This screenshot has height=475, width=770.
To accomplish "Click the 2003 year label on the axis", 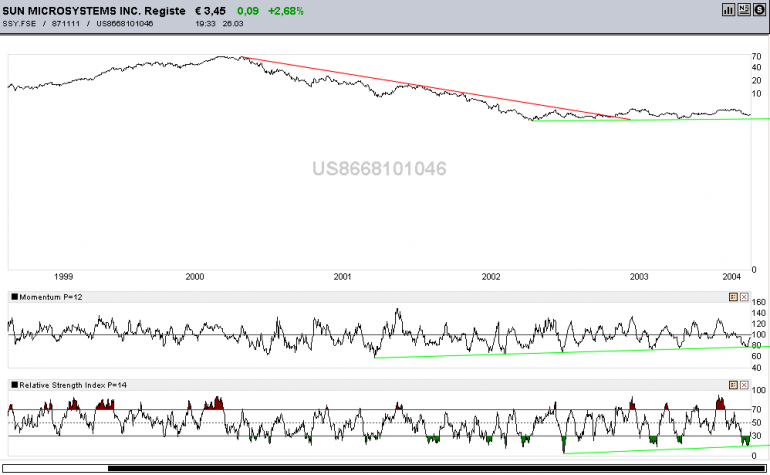I will click(639, 277).
